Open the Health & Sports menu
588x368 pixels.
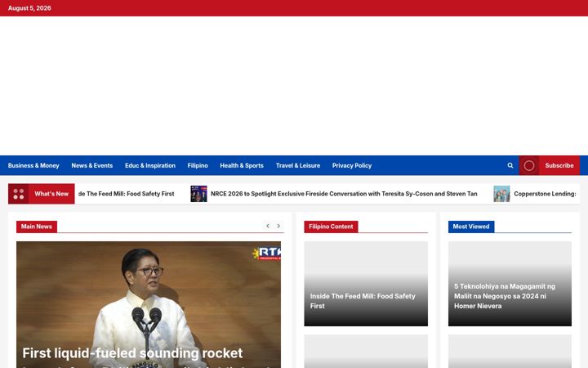(x=242, y=165)
